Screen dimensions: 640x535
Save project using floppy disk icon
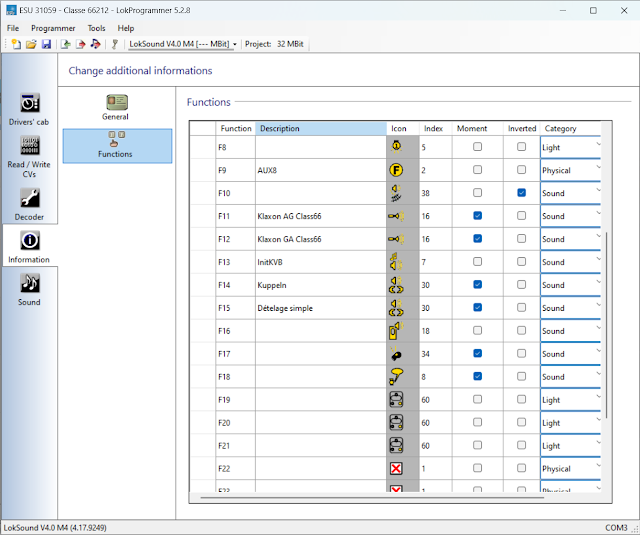[x=47, y=44]
